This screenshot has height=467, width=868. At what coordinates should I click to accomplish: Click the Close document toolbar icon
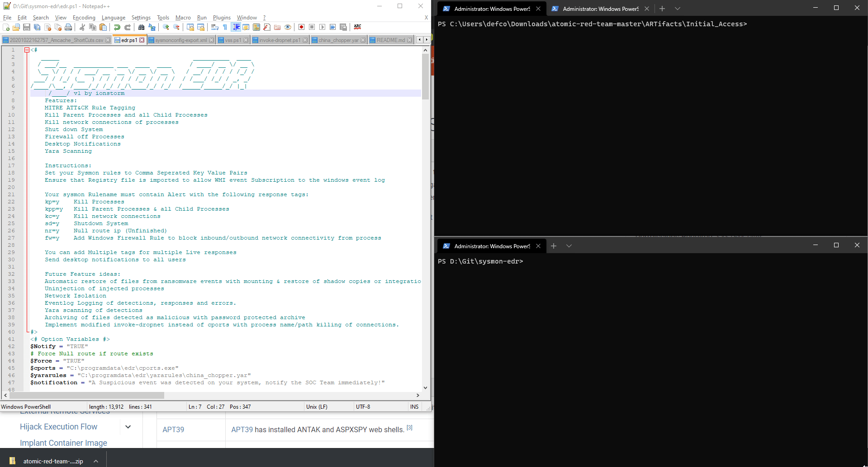[47, 28]
